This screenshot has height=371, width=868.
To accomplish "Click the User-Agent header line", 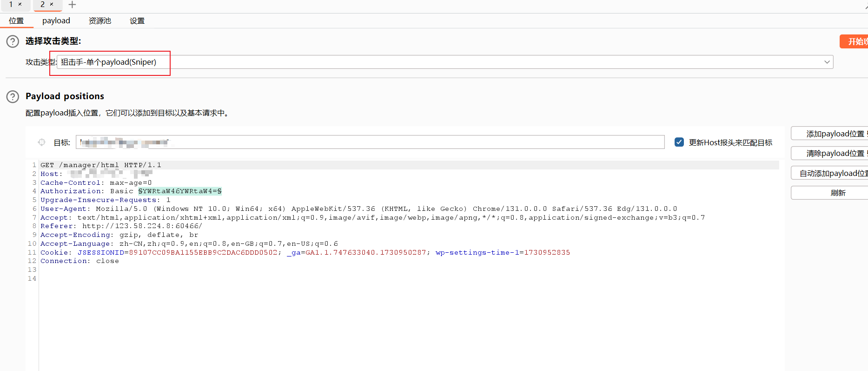I will pyautogui.click(x=359, y=209).
